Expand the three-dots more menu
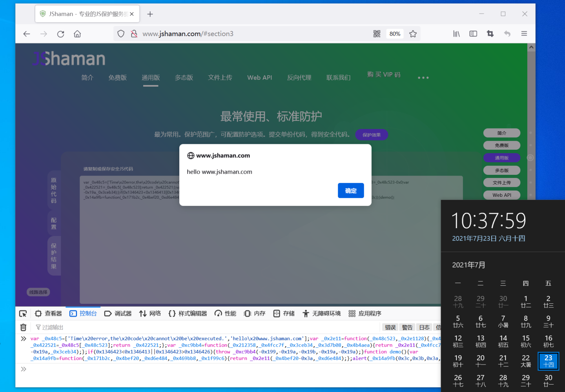 [423, 78]
